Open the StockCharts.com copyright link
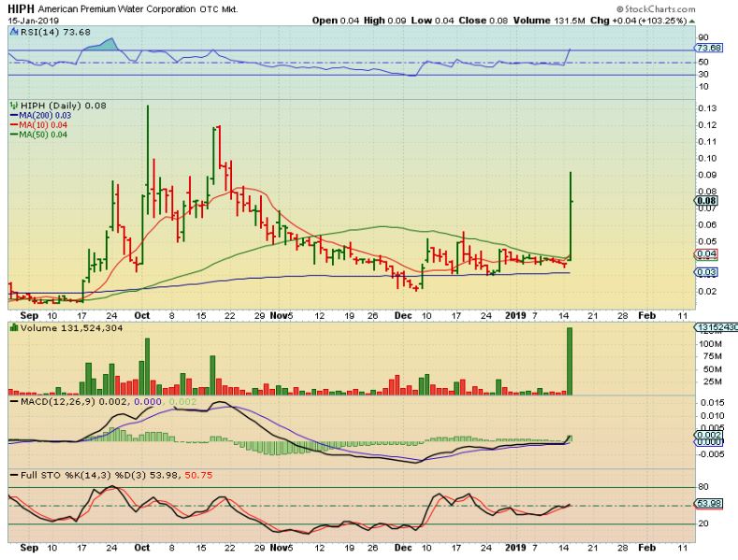Screen dimensions: 738x560 coord(656,9)
